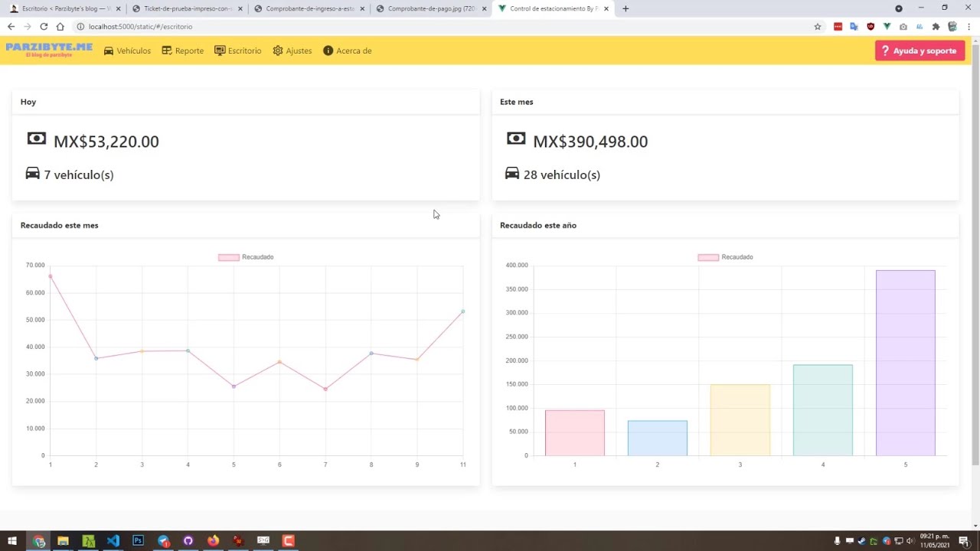Viewport: 980px width, 551px height.
Task: Select Escritorio in the navigation bar
Action: 237,51
